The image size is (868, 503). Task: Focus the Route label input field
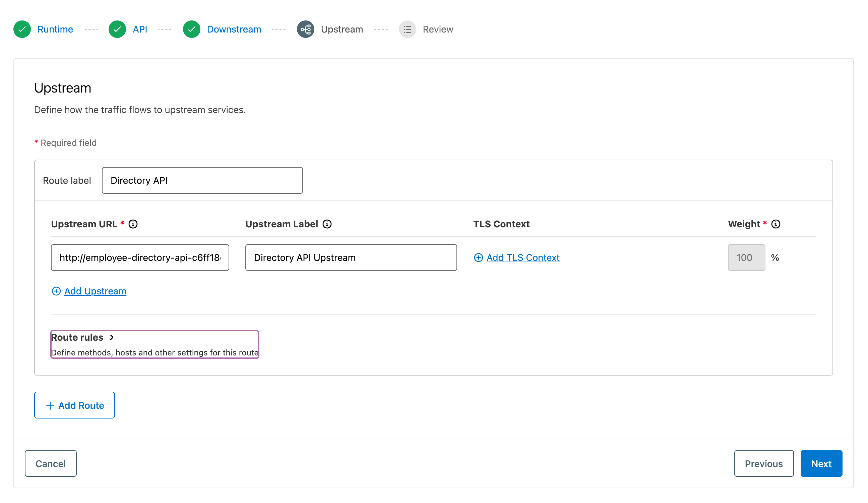pos(202,180)
